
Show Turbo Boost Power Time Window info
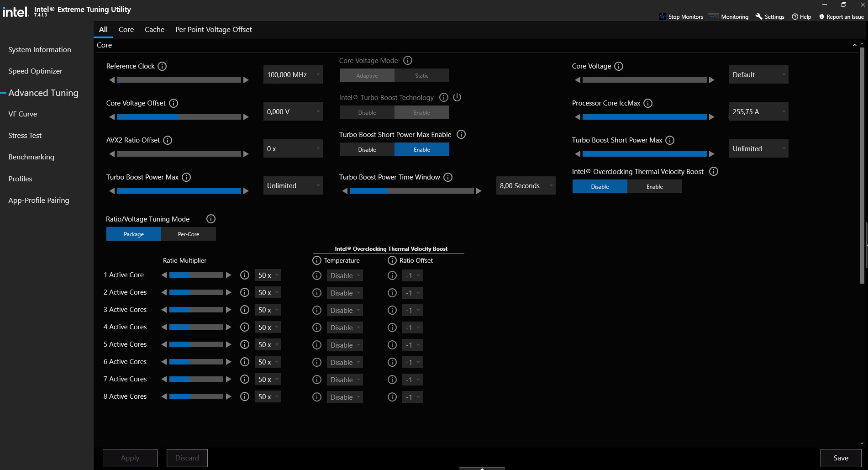pos(448,177)
